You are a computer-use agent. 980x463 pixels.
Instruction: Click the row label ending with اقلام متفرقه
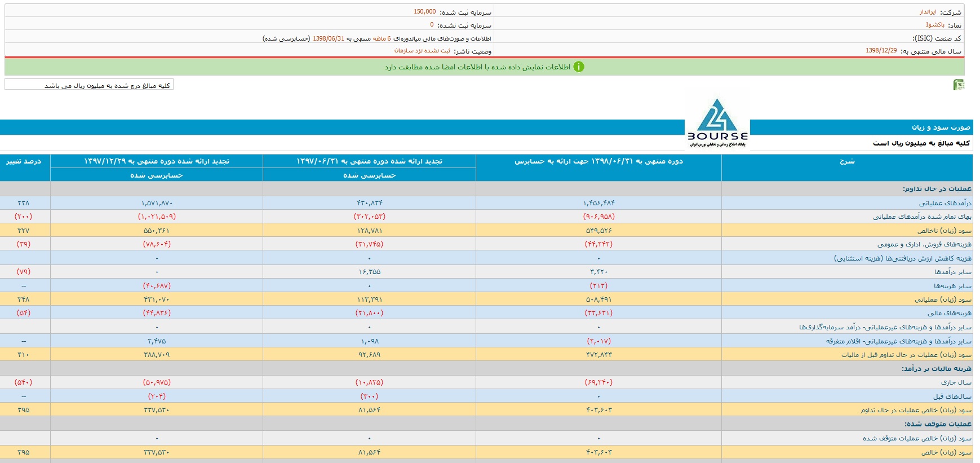coord(899,341)
